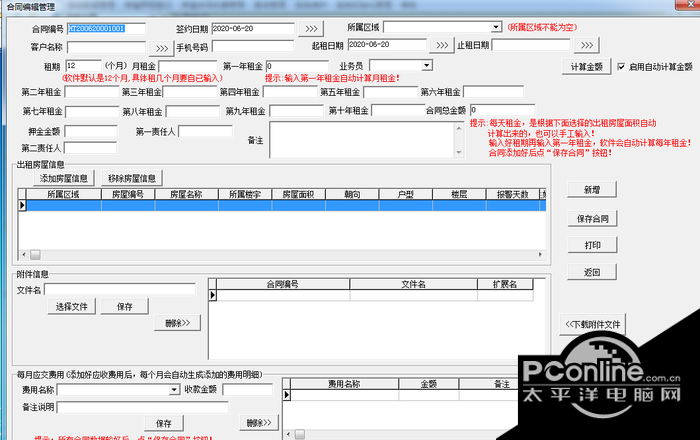This screenshot has height=440, width=700.
Task: Expand the 所属区域 dropdown at top
Action: coord(496,27)
